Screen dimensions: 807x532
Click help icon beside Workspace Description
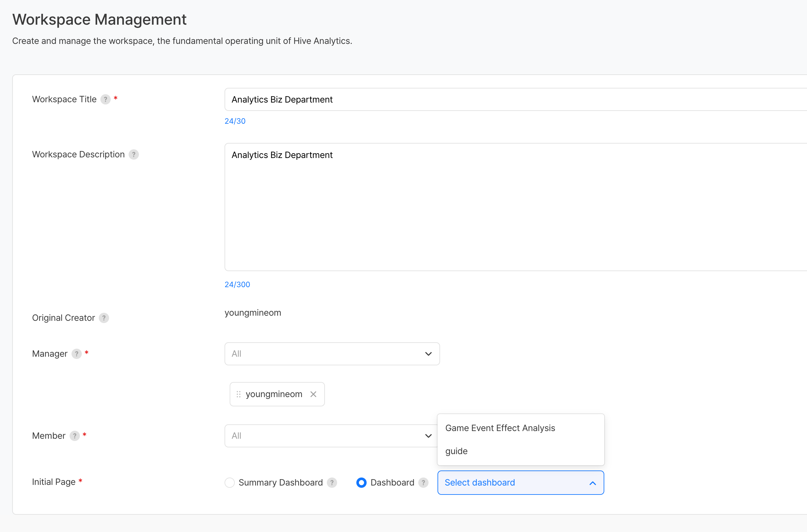[134, 155]
